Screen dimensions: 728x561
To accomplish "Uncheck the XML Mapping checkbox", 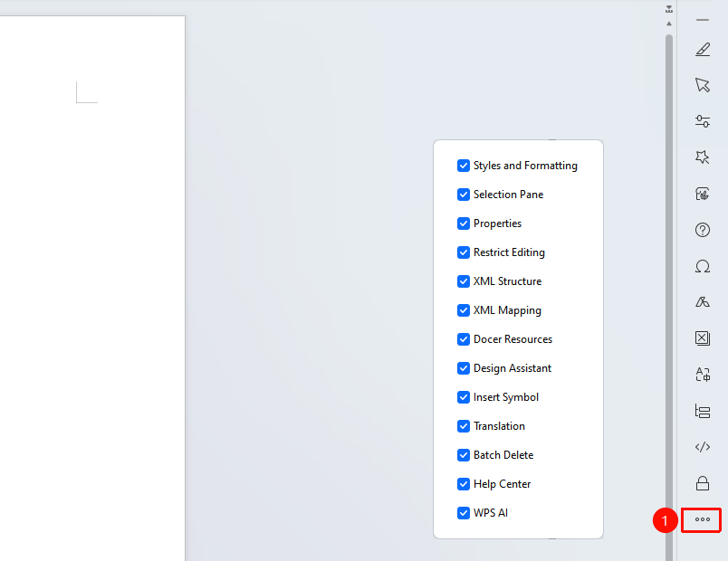I will click(x=464, y=310).
